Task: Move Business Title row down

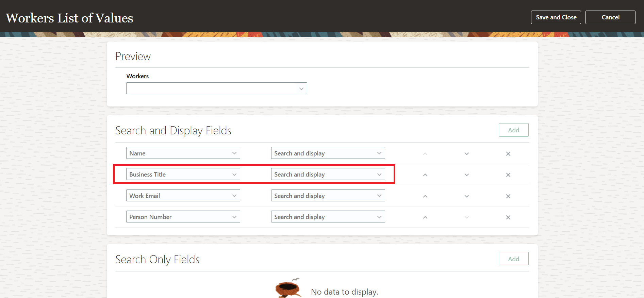Action: 466,175
